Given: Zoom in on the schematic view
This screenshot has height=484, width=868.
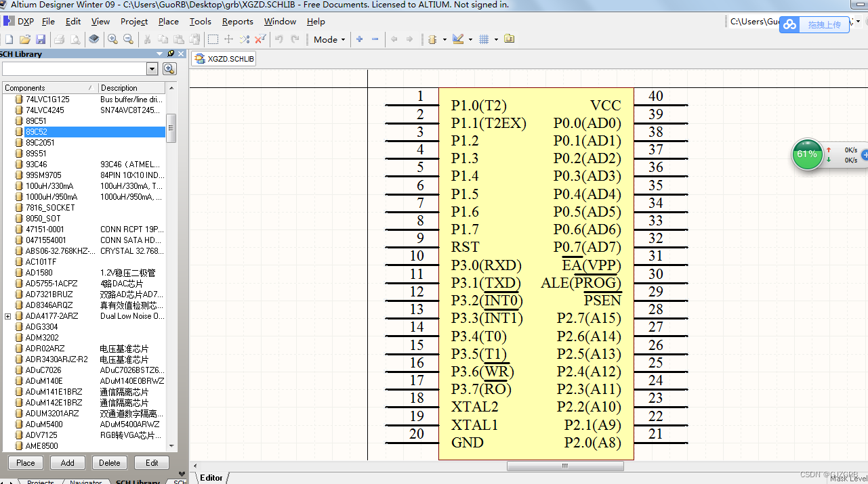Looking at the screenshot, I should [x=112, y=39].
